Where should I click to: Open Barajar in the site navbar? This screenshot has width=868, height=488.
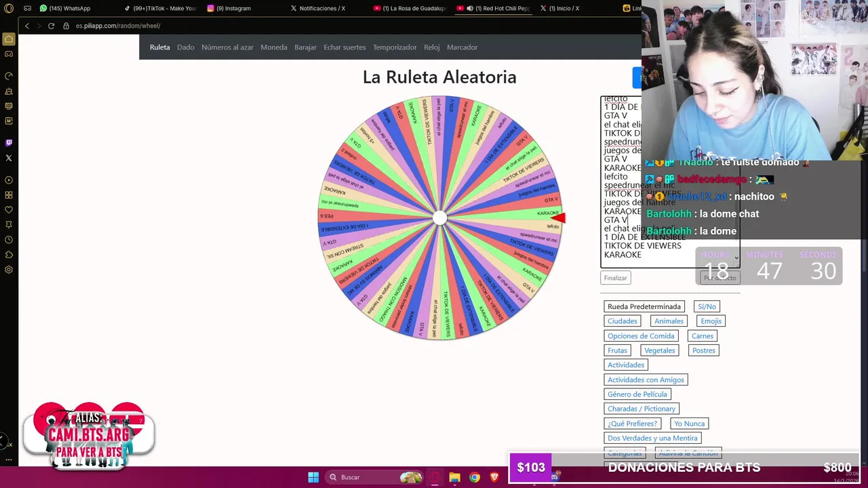(305, 47)
